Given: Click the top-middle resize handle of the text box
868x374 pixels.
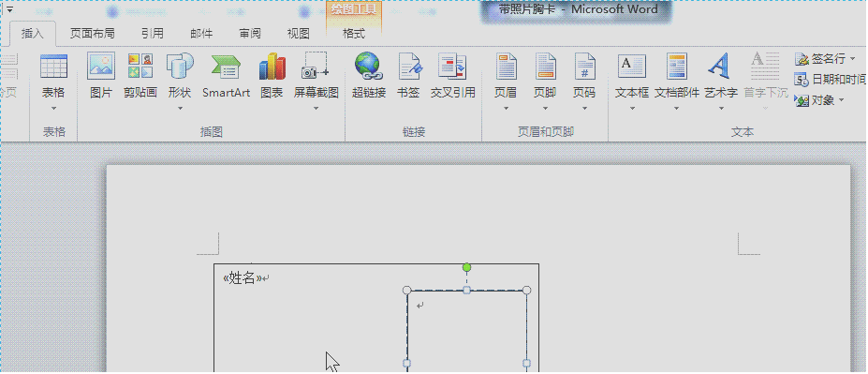Looking at the screenshot, I should click(466, 291).
